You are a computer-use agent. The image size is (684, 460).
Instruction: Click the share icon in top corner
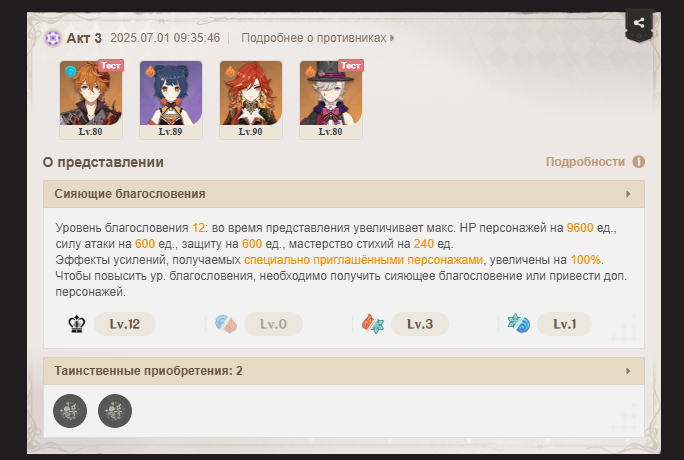639,23
